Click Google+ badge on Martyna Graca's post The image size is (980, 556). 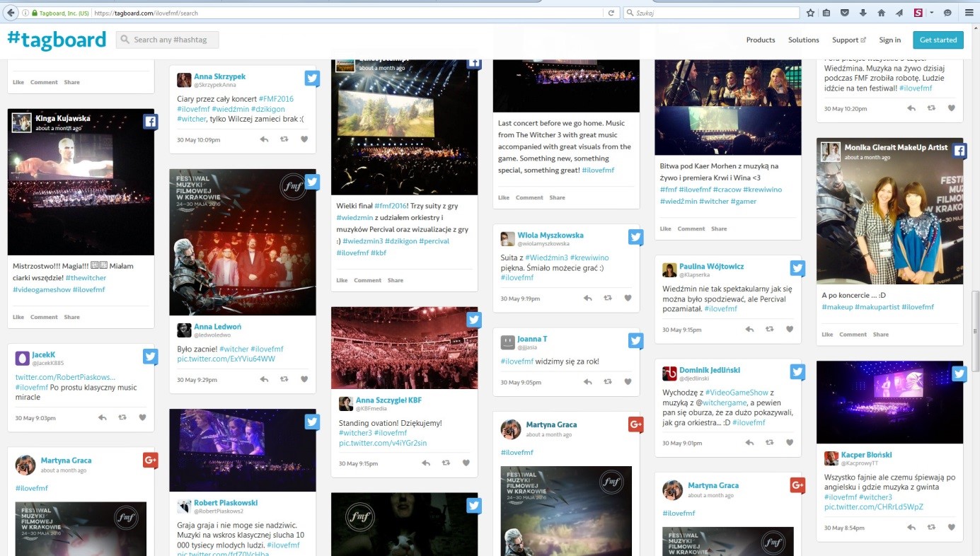[x=150, y=460]
